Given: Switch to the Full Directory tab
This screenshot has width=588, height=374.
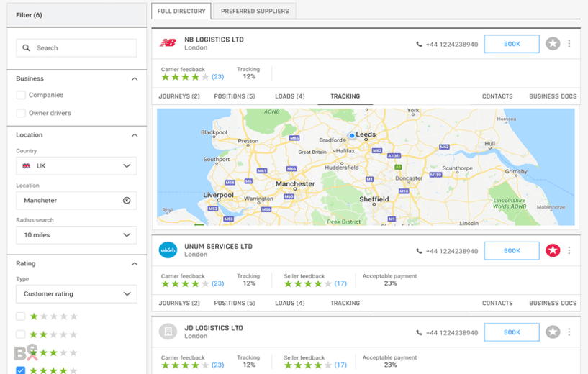Looking at the screenshot, I should coord(181,12).
